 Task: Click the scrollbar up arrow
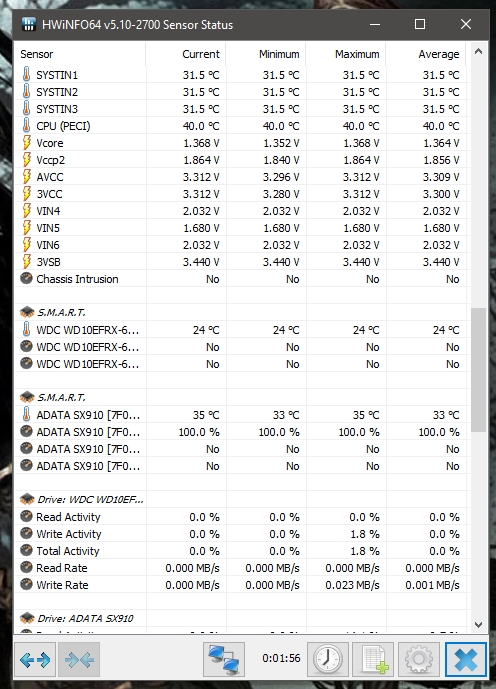[479, 52]
